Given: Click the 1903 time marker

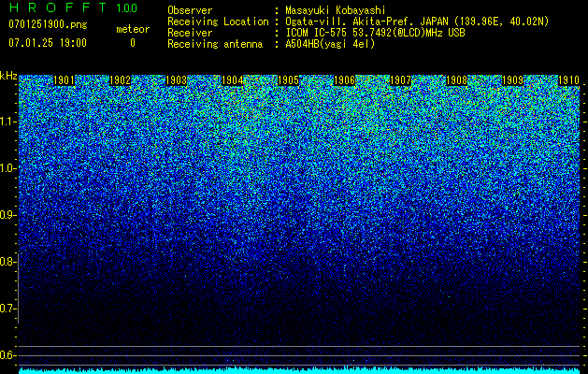Looking at the screenshot, I should pos(177,80).
